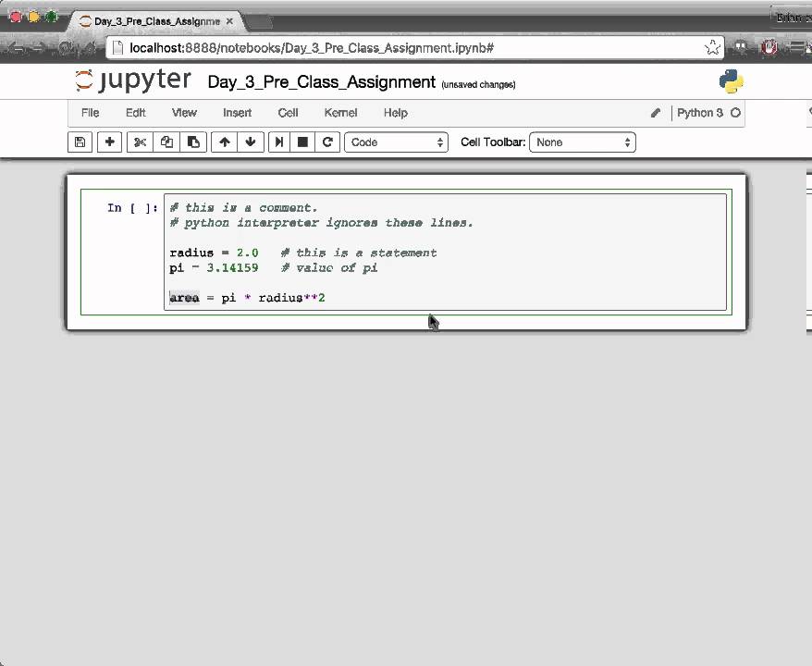The width and height of the screenshot is (812, 666).
Task: Insert a cell below with plus icon
Action: click(x=109, y=142)
